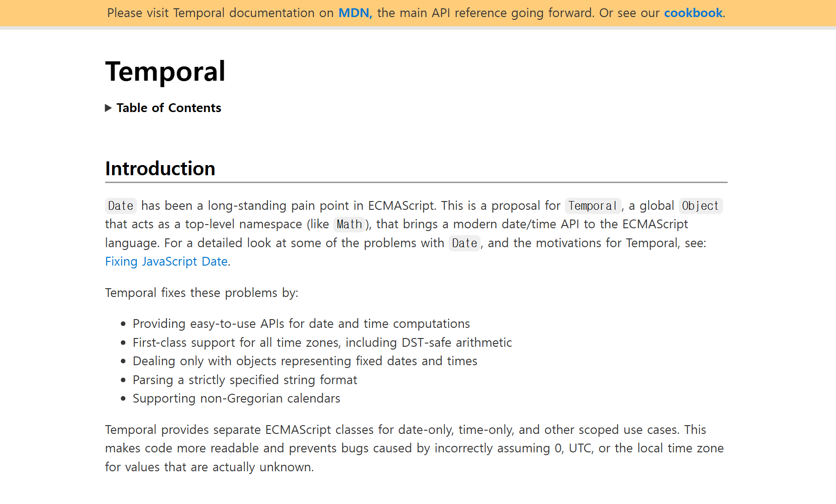This screenshot has width=836, height=504.
Task: Click the Date code tag starting the paragraph
Action: [121, 206]
